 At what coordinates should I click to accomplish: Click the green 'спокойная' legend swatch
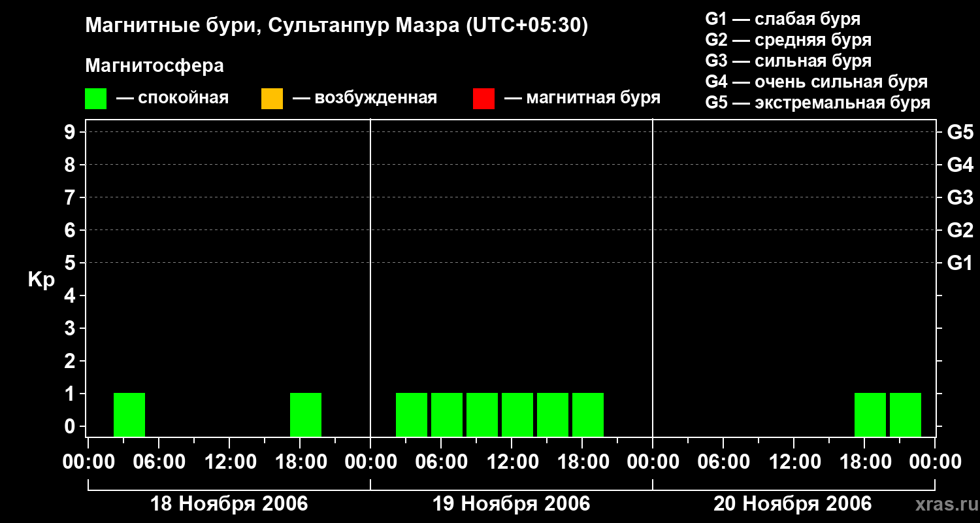click(95, 99)
